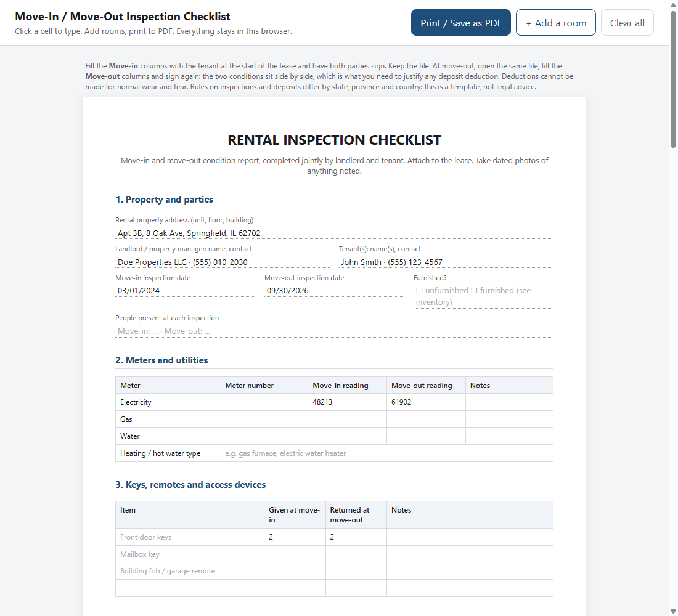678x616 pixels.
Task: Click the scrollbar down arrow
Action: coord(673,611)
